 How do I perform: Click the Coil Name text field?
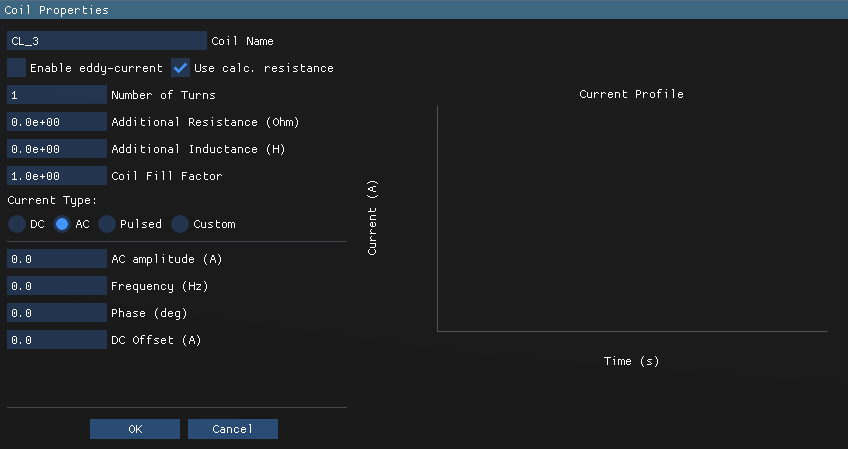pyautogui.click(x=106, y=41)
